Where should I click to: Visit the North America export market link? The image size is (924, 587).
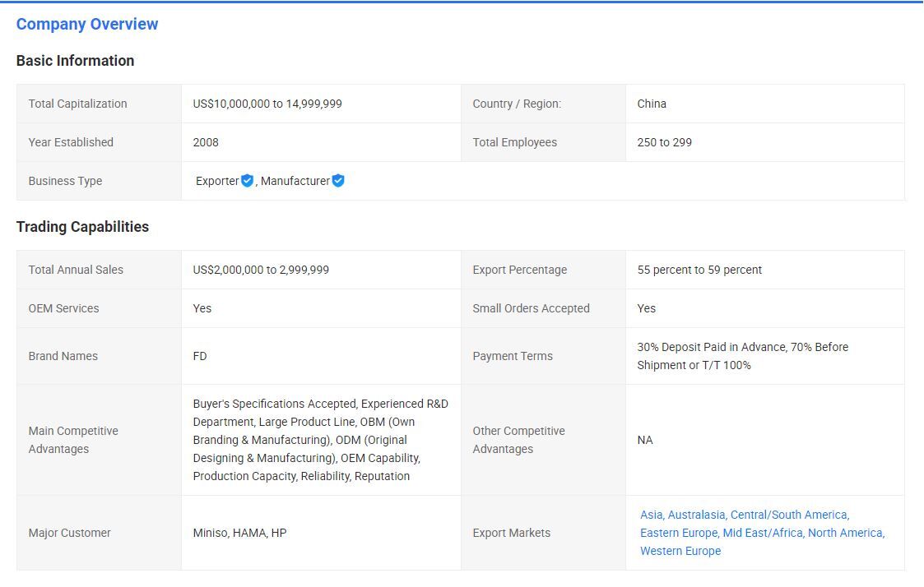point(845,533)
